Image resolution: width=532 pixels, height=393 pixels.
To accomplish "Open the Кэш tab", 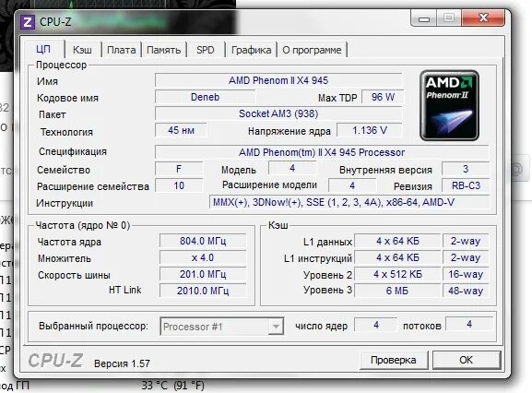I will [x=82, y=50].
